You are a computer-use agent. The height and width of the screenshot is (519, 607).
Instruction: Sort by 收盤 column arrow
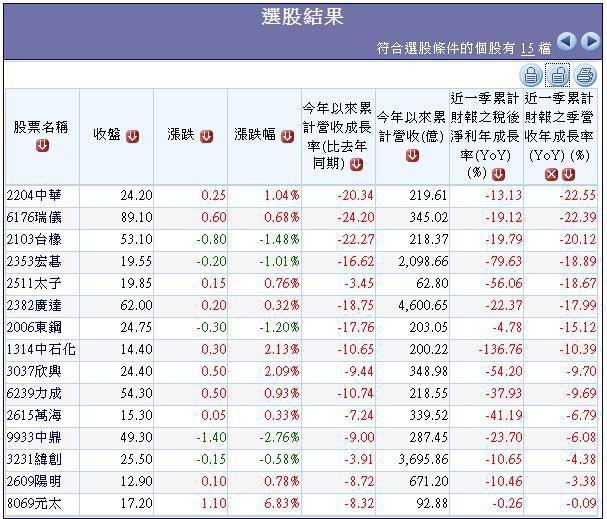tap(132, 136)
